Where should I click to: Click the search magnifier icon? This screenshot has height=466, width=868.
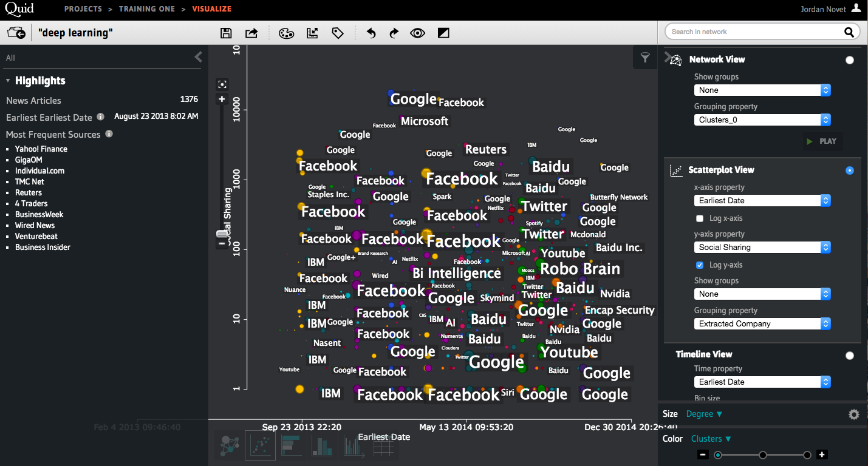click(x=849, y=32)
